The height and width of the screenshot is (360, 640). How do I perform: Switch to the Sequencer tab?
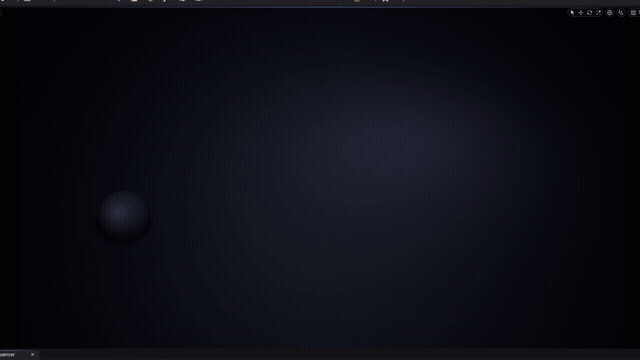8,354
